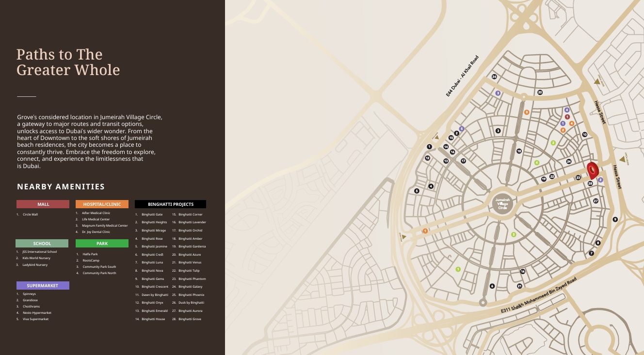Click the red Grove location pin
644x355 pixels.
pos(592,170)
